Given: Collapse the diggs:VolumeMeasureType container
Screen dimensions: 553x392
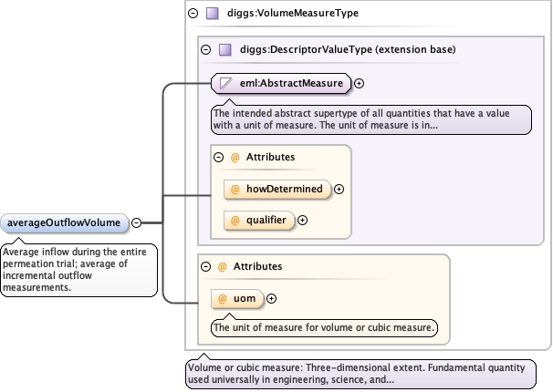Looking at the screenshot, I should (193, 14).
